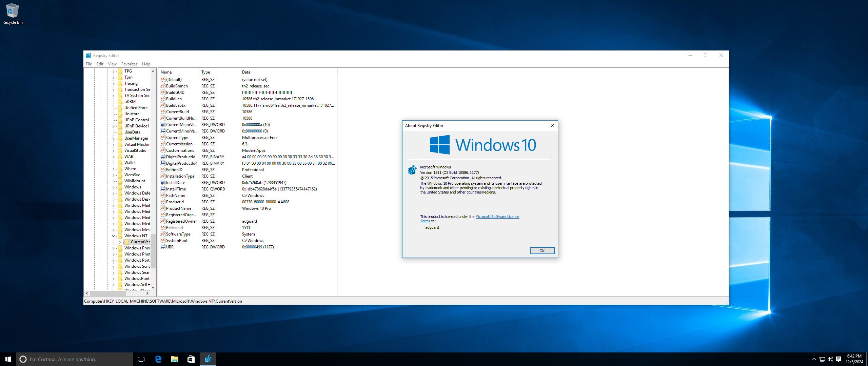Click the folder icon of Tracing key
The height and width of the screenshot is (366, 868).
120,83
